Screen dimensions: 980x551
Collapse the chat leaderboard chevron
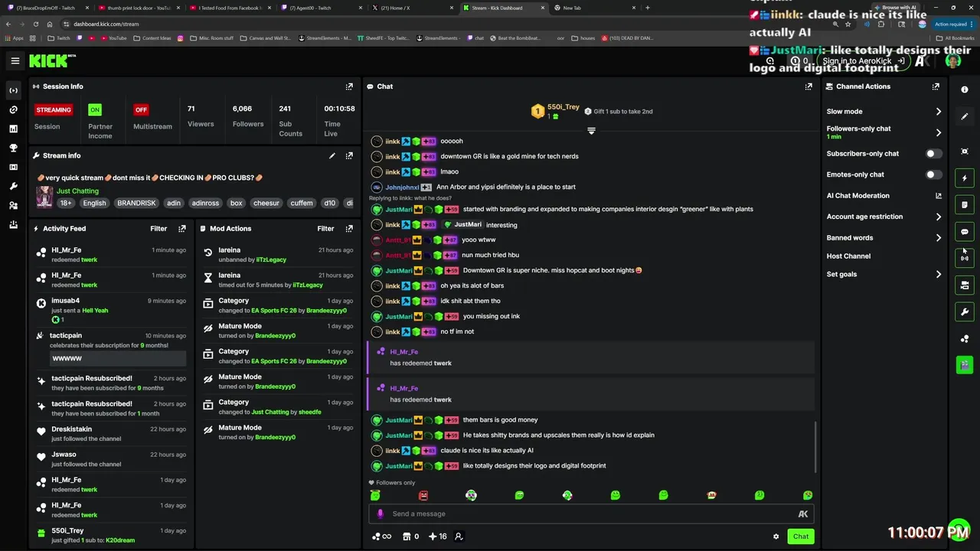pos(591,131)
